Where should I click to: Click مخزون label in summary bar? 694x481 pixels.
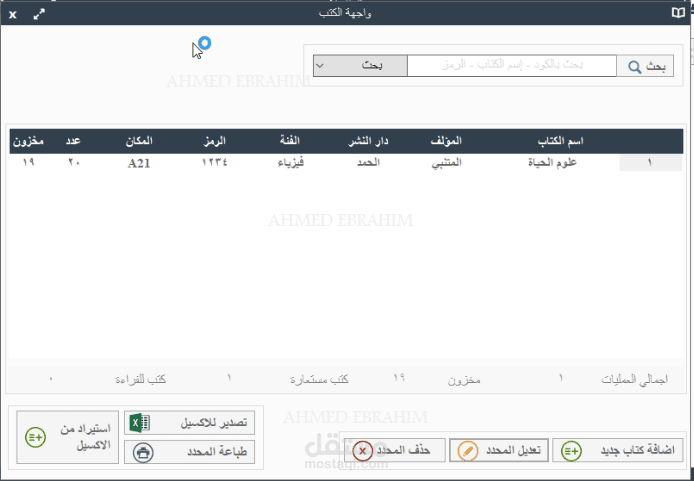pos(464,380)
